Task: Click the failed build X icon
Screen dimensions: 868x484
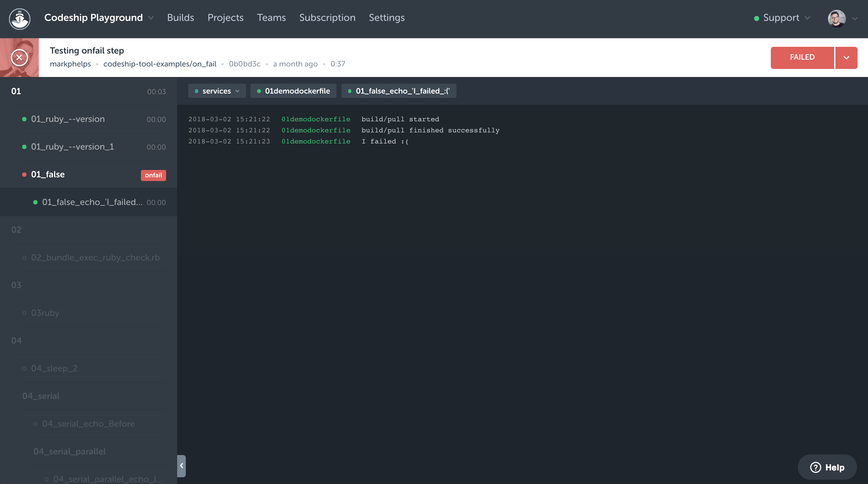Action: click(x=19, y=57)
